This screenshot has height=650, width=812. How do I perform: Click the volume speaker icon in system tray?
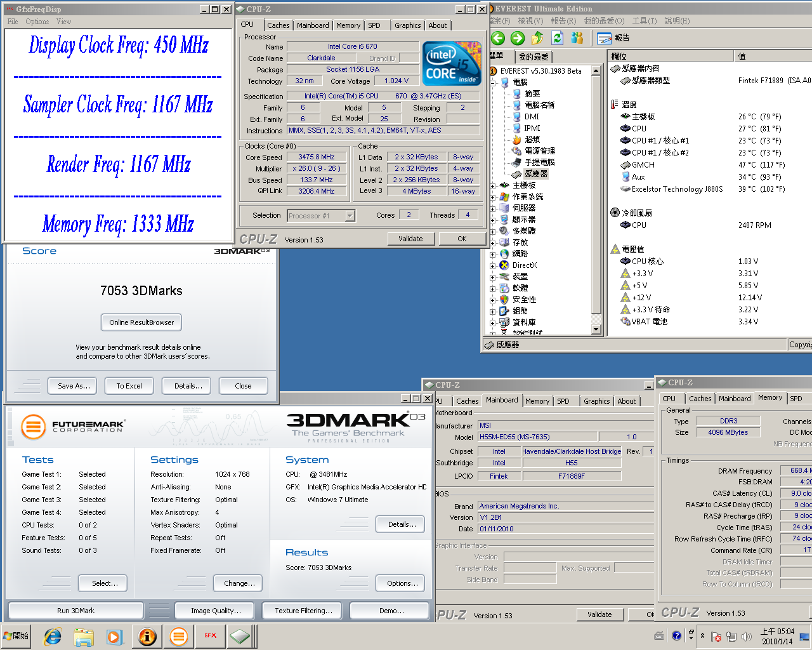pyautogui.click(x=747, y=636)
